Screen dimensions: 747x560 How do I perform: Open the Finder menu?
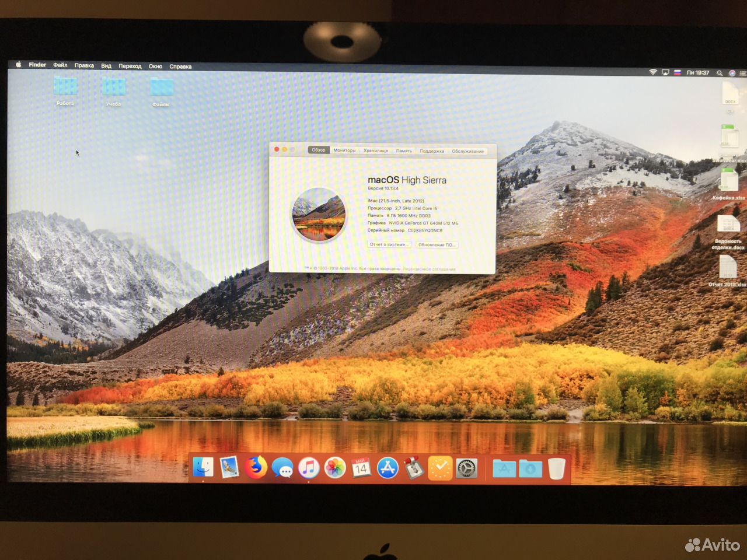(x=37, y=65)
